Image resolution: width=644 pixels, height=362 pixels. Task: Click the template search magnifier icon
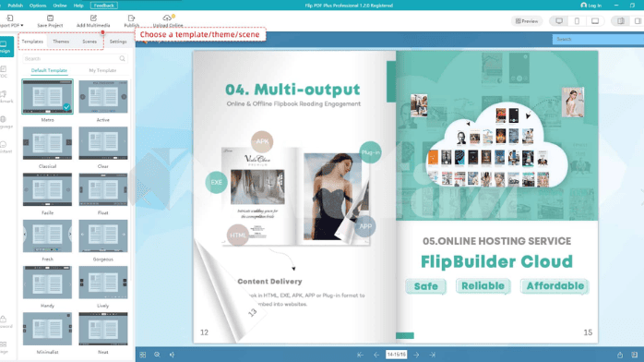123,59
